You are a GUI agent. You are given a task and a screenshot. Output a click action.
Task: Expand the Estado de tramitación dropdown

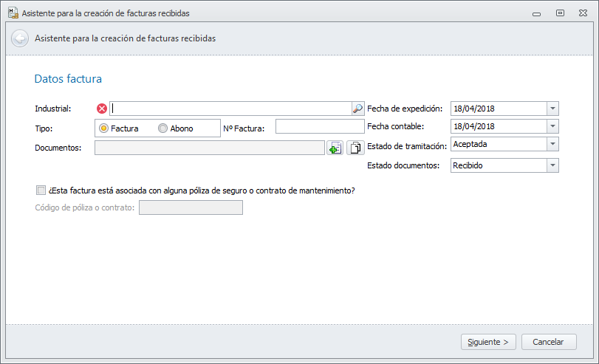[552, 145]
